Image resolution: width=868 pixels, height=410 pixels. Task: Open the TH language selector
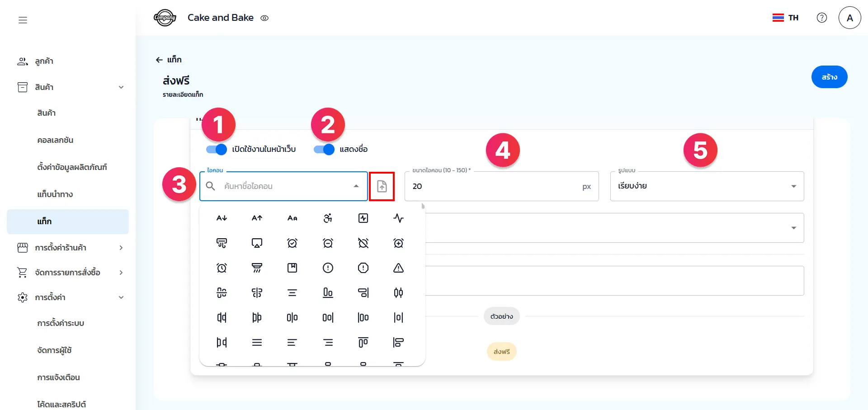click(785, 18)
